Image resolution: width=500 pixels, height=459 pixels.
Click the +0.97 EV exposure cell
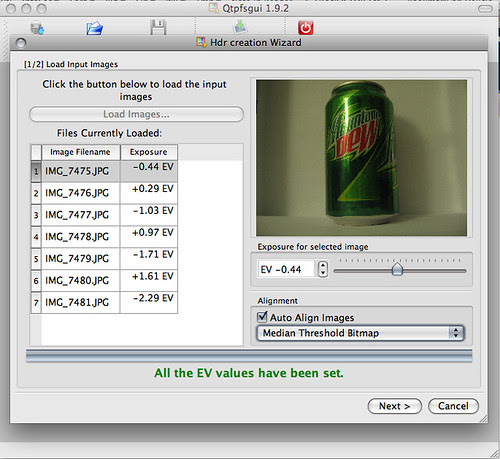point(149,237)
